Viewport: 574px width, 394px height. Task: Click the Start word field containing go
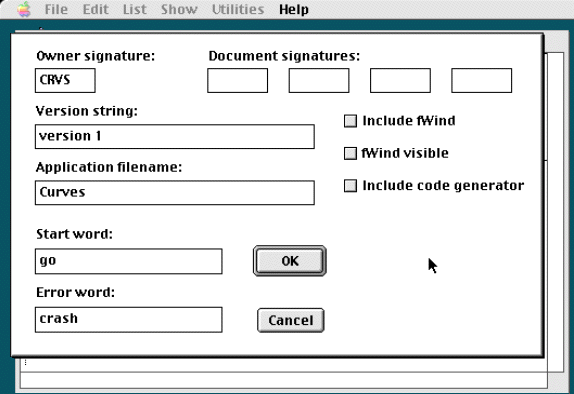click(128, 261)
